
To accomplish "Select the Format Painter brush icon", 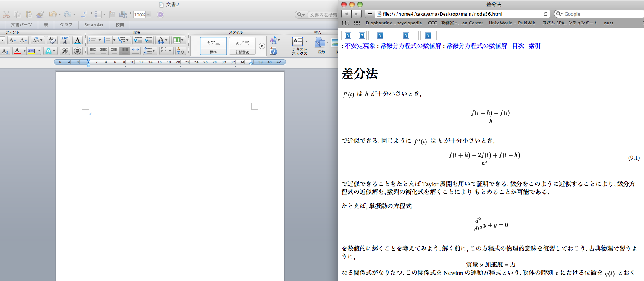I will 40,15.
